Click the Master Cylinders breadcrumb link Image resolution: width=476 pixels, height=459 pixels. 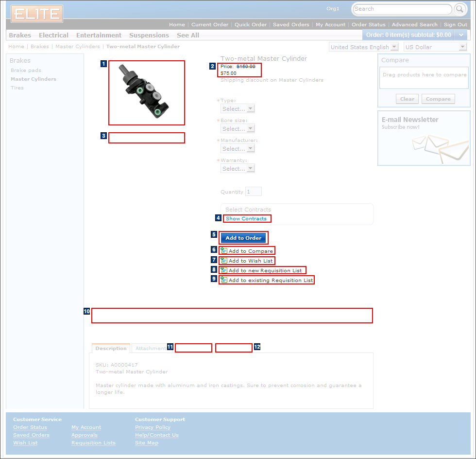click(x=78, y=46)
